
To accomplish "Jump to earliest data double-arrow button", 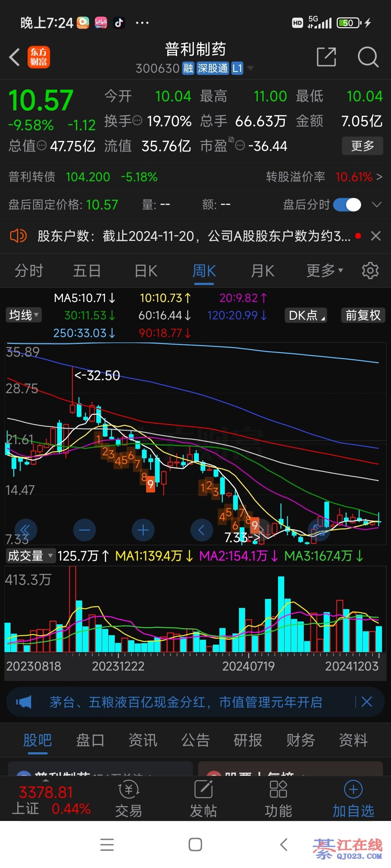I will pos(25,530).
